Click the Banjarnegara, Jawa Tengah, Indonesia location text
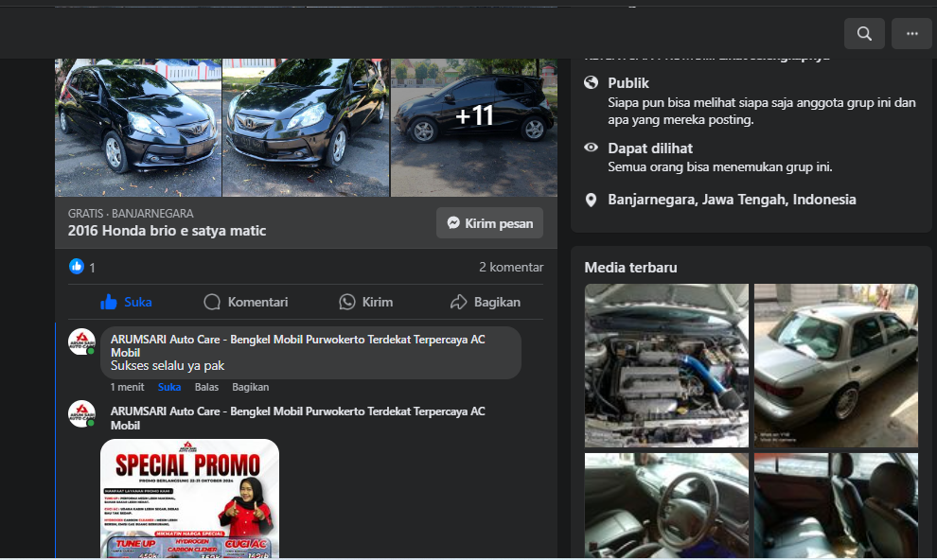The image size is (937, 560). click(732, 200)
